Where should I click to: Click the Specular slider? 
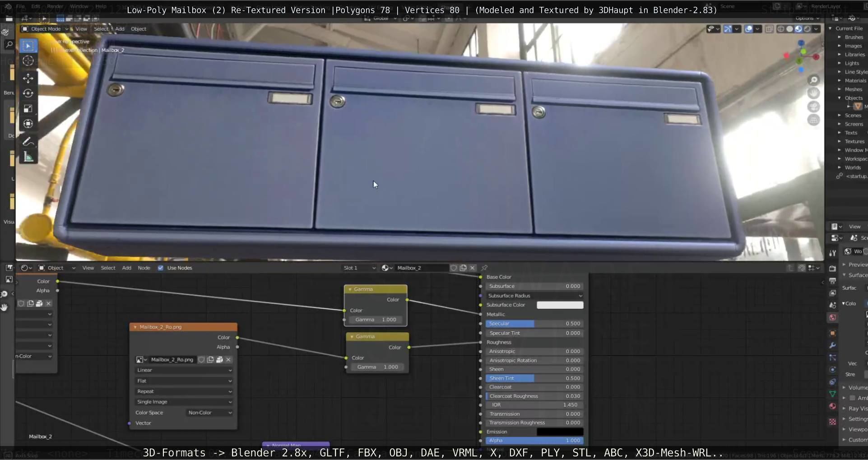[x=535, y=324]
